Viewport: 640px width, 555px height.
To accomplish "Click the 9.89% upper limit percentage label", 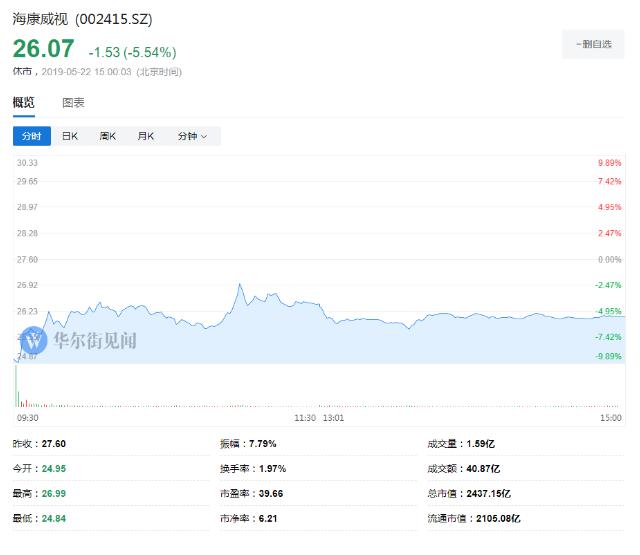I will click(609, 162).
